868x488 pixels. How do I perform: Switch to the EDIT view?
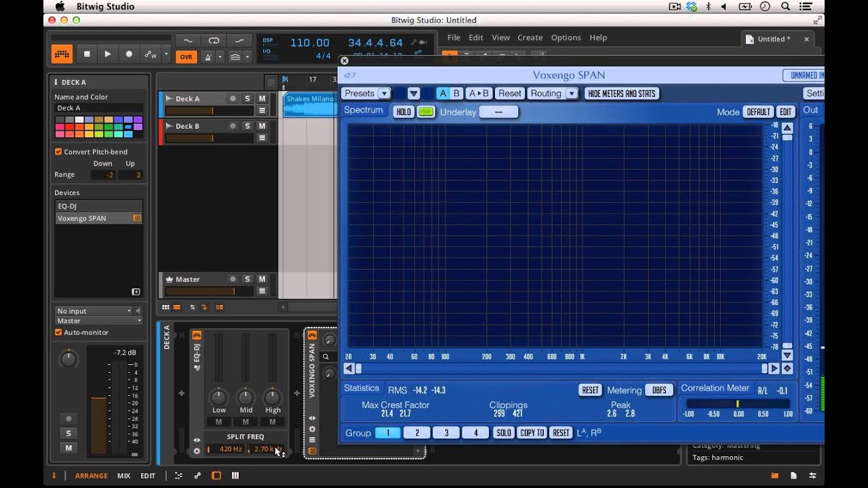tap(148, 476)
